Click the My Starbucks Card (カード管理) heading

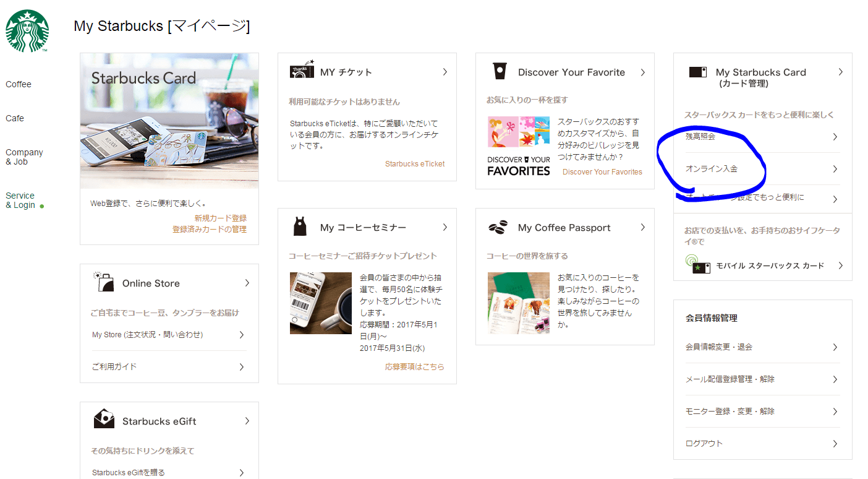pyautogui.click(x=761, y=77)
